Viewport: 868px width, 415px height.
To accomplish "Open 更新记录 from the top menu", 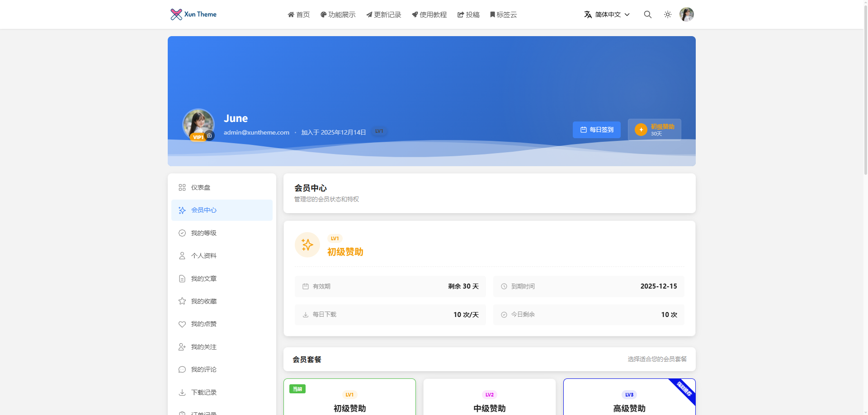I will tap(383, 14).
